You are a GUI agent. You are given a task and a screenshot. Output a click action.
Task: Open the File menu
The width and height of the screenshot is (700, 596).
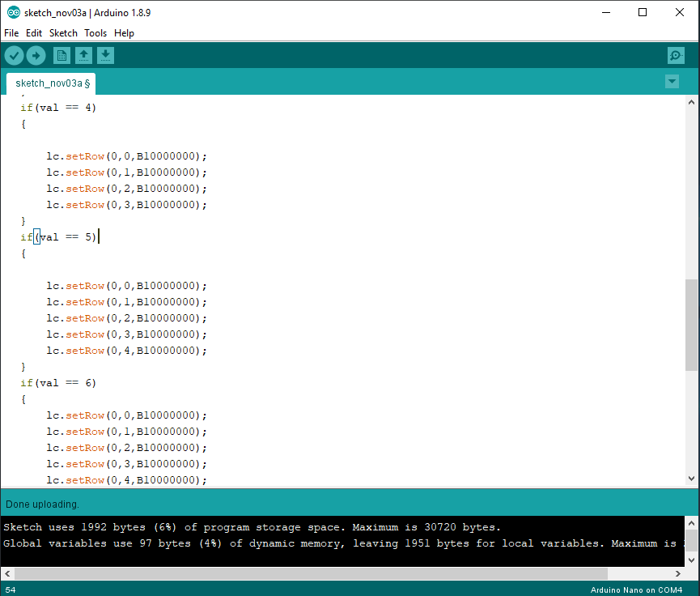11,33
